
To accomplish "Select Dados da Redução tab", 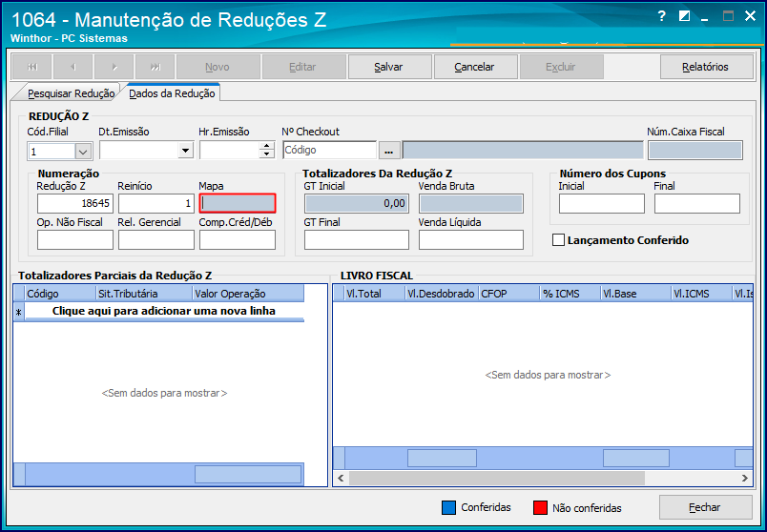I will (x=172, y=93).
